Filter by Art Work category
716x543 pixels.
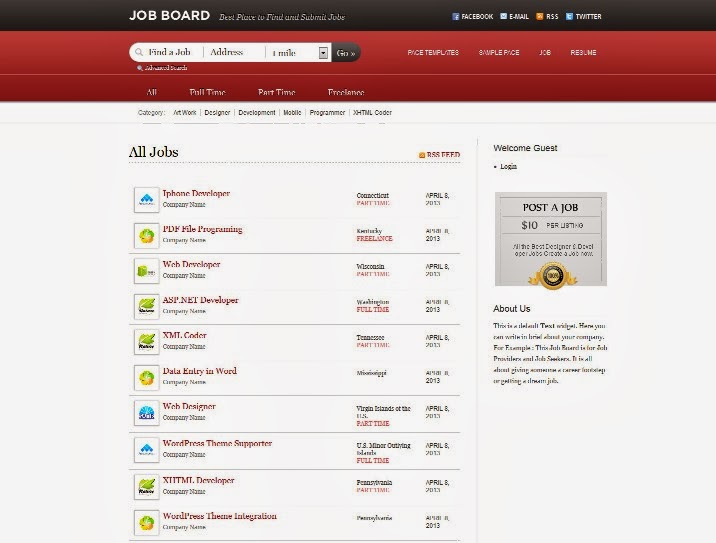[x=184, y=112]
